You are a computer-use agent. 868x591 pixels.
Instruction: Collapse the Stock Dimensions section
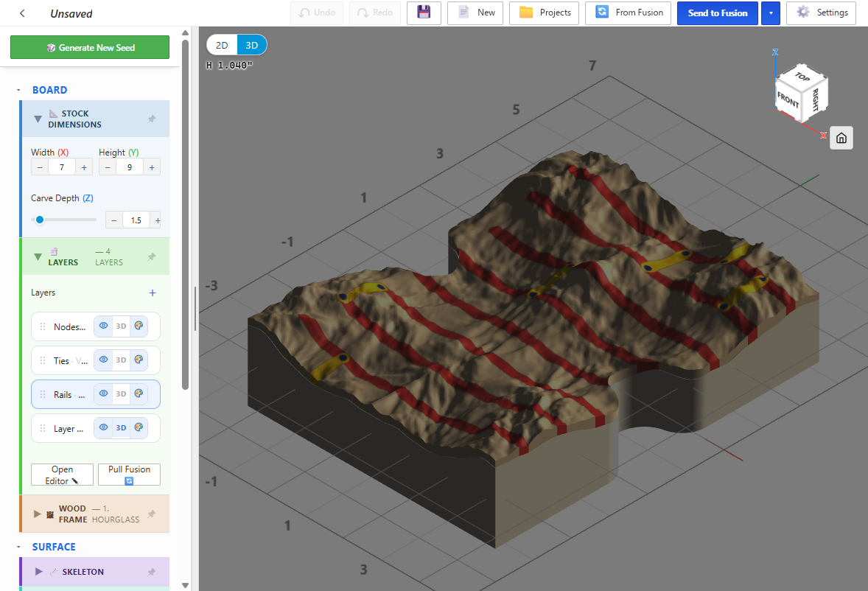(38, 119)
